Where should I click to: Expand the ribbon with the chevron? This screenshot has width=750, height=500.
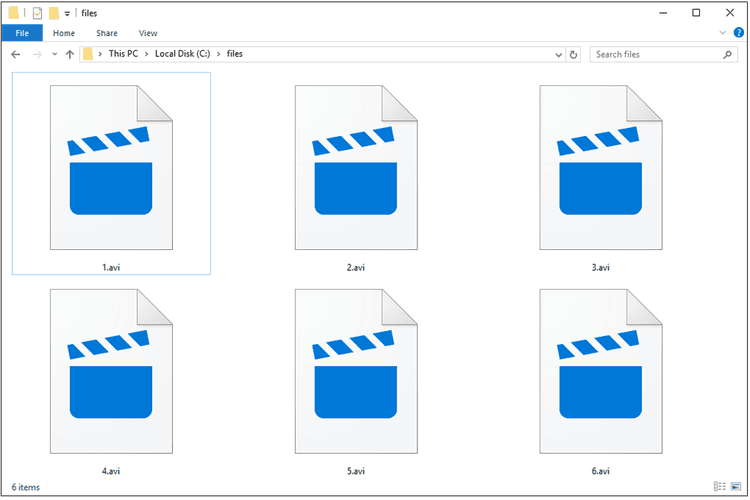point(724,33)
